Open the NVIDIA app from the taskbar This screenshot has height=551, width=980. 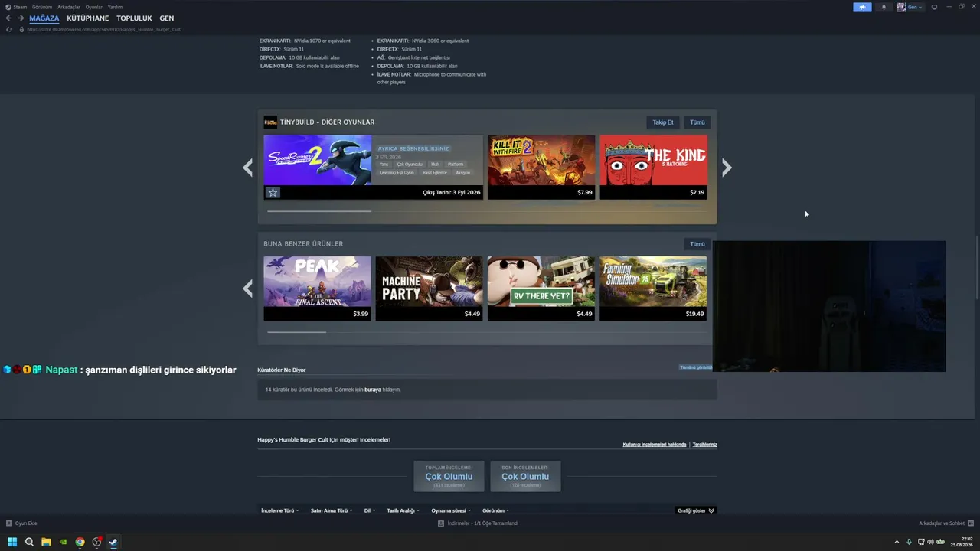coord(63,542)
